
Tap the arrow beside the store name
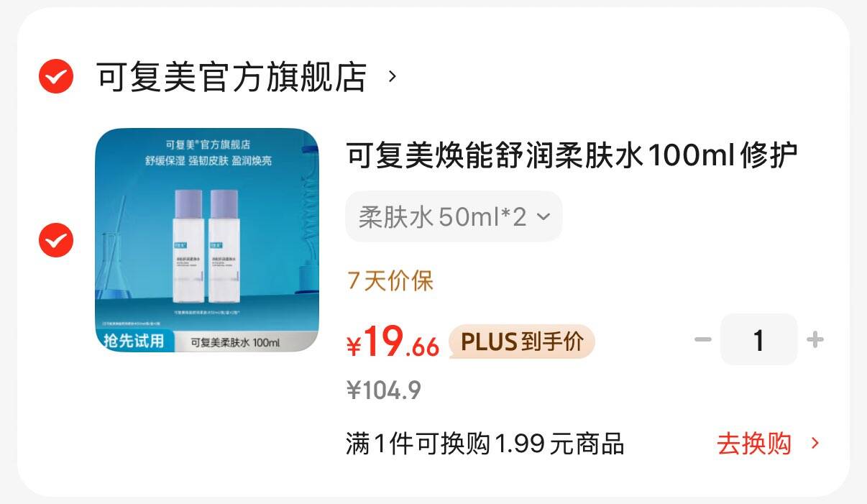[392, 76]
